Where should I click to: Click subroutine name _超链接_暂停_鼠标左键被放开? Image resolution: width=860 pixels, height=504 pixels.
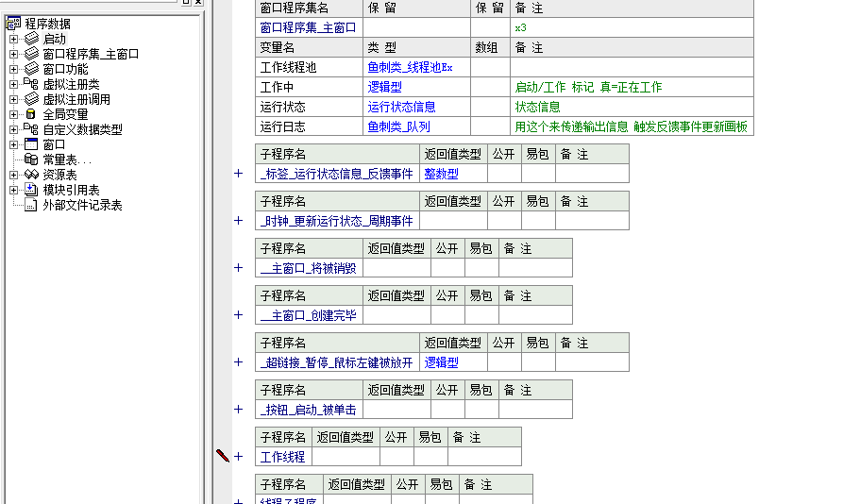pyautogui.click(x=337, y=362)
